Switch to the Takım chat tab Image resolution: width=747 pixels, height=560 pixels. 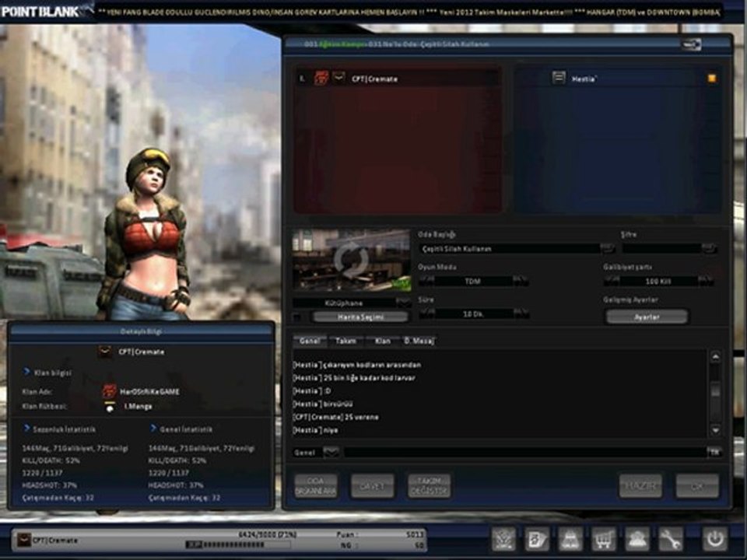pyautogui.click(x=345, y=341)
